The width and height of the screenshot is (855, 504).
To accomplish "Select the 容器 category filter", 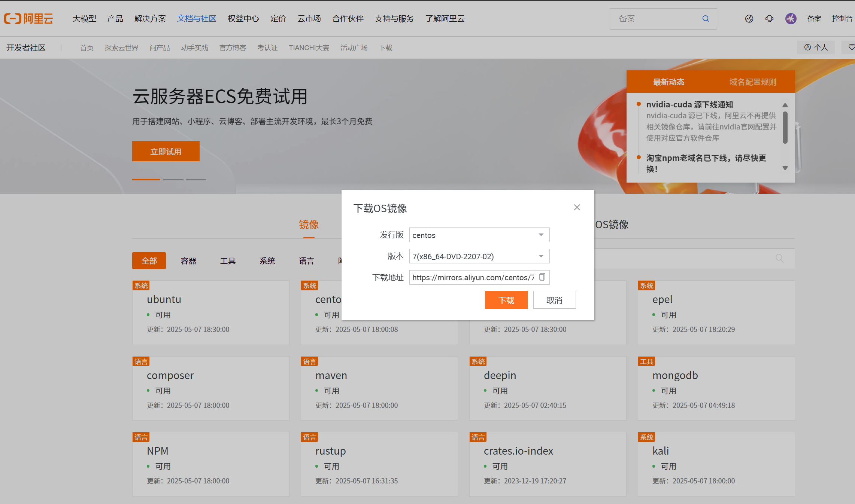I will (188, 261).
